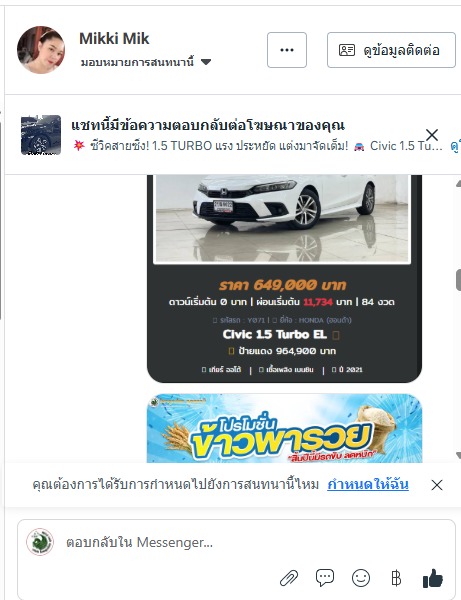Open Mikki Mik's profile picture
Viewport: 461px width, 600px height.
click(41, 50)
